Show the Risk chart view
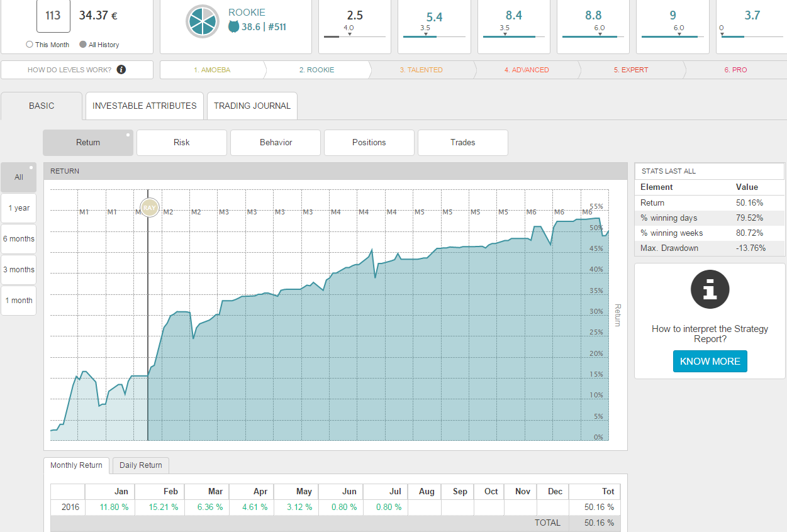787x532 pixels. [x=181, y=143]
